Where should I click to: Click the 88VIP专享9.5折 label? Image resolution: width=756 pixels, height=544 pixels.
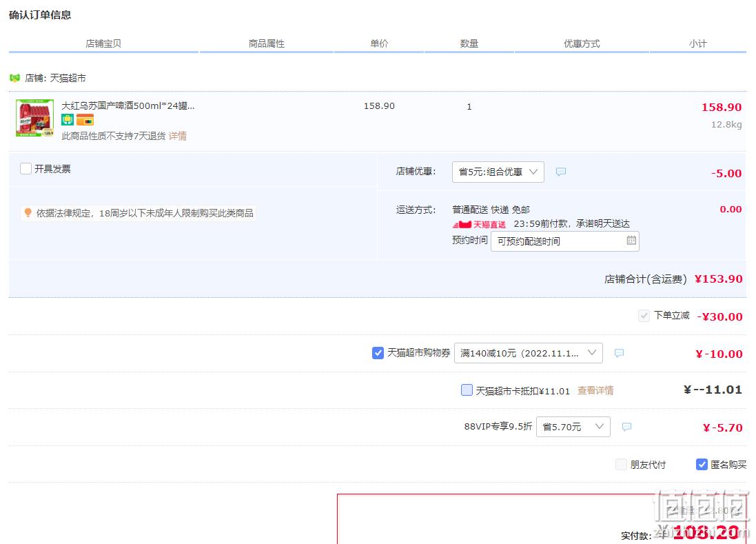(x=498, y=426)
